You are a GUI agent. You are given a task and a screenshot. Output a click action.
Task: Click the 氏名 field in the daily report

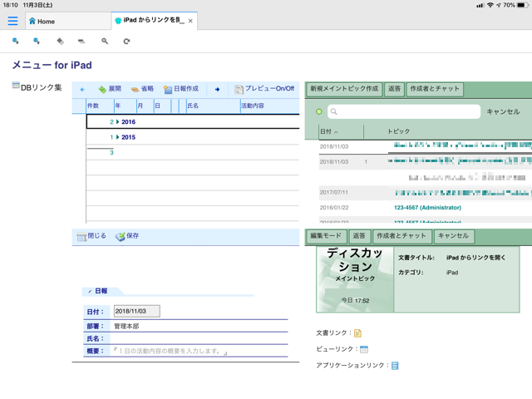click(199, 338)
